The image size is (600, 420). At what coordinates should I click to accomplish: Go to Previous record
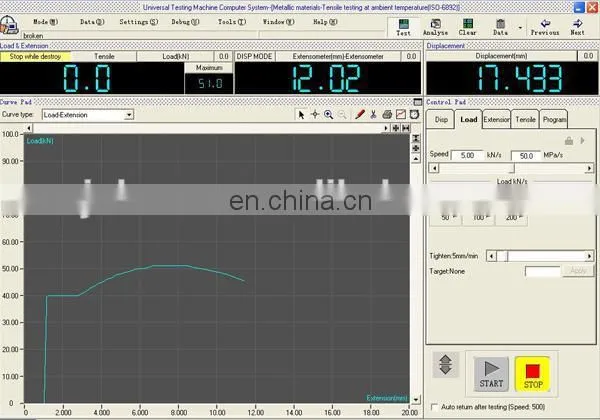(x=545, y=28)
